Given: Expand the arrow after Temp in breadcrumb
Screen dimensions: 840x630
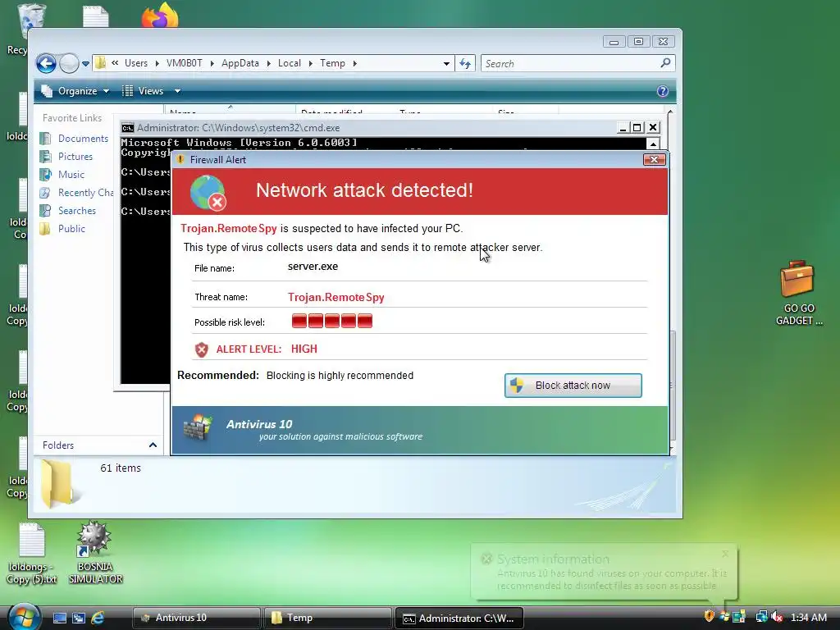Looking at the screenshot, I should (x=354, y=63).
